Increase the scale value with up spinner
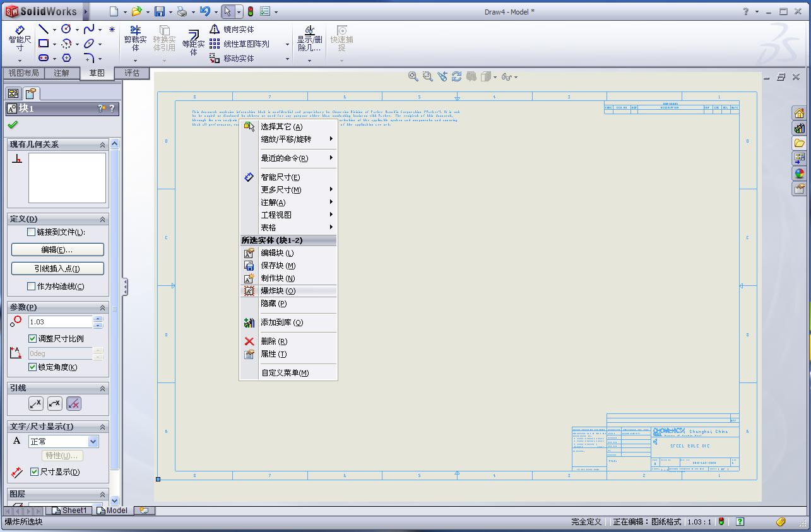Viewport: 811px width, 532px height. [98, 319]
